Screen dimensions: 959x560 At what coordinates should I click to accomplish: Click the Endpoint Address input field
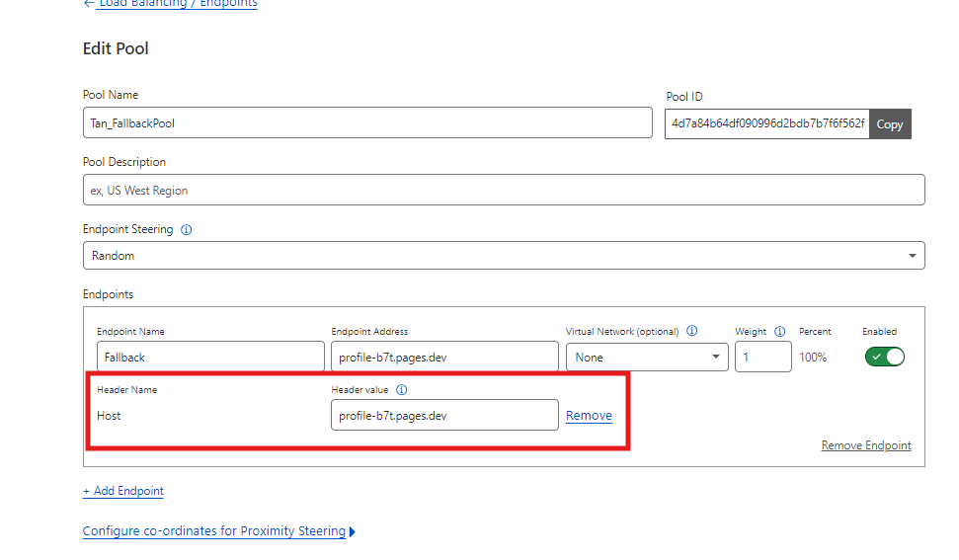[444, 358]
